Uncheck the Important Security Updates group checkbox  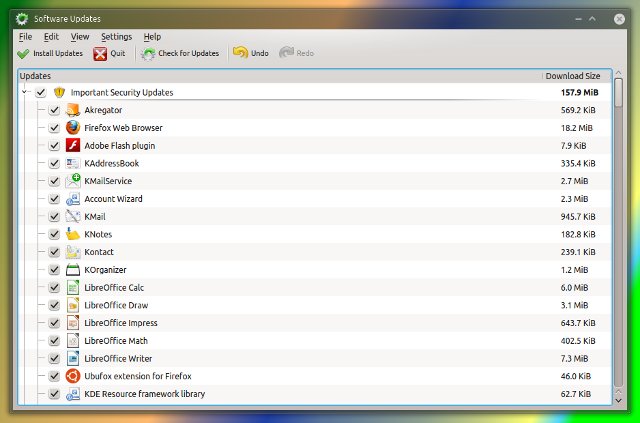pyautogui.click(x=40, y=93)
